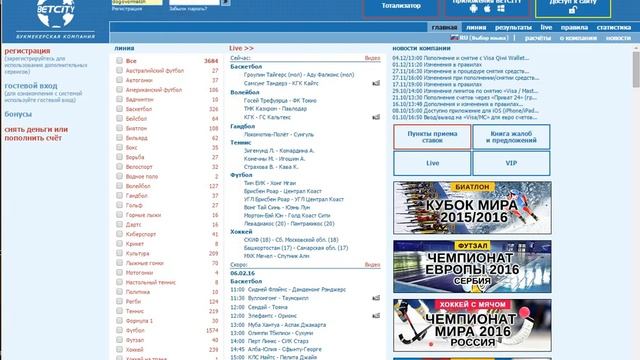Open the результаты menu item
The image size is (640, 360).
coord(513,27)
